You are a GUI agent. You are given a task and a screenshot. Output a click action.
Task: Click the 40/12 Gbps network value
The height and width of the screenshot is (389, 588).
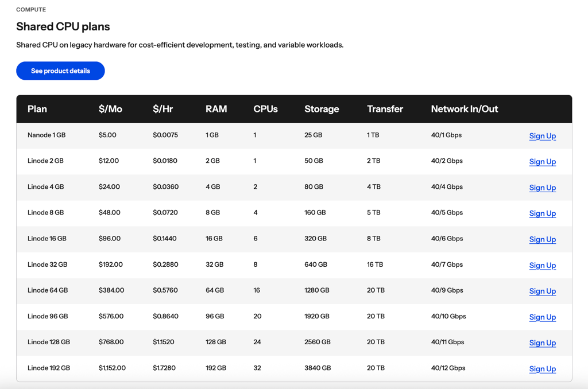point(448,368)
